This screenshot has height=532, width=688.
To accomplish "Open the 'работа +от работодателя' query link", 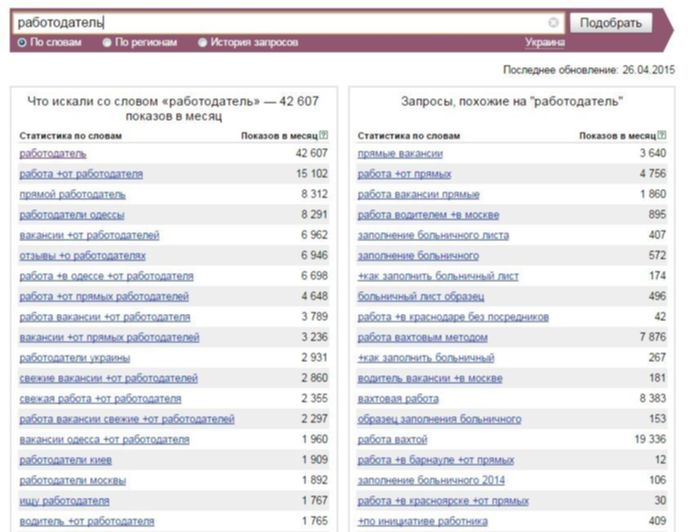I will [81, 174].
